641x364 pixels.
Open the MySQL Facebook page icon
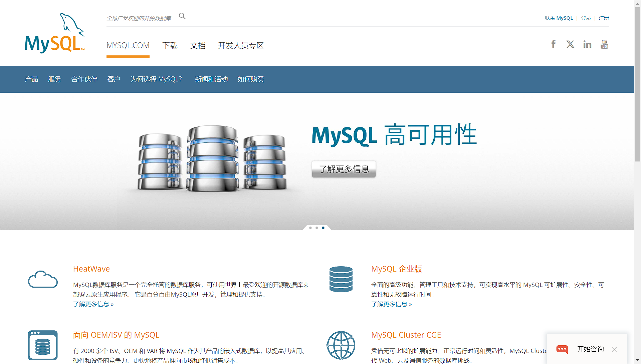click(554, 44)
